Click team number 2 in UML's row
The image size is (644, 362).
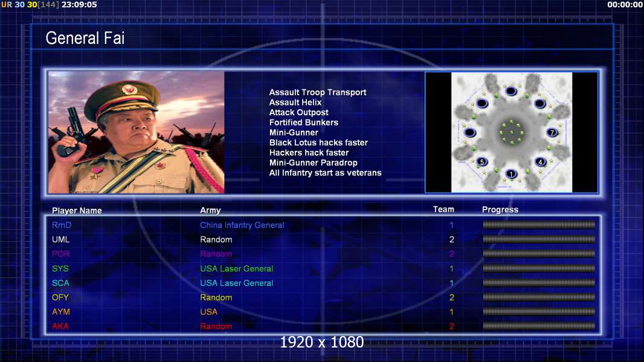click(x=452, y=240)
